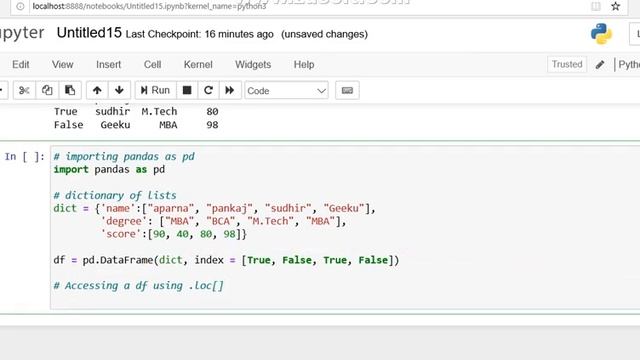The width and height of the screenshot is (640, 360).
Task: Open the Help menu
Action: point(304,64)
